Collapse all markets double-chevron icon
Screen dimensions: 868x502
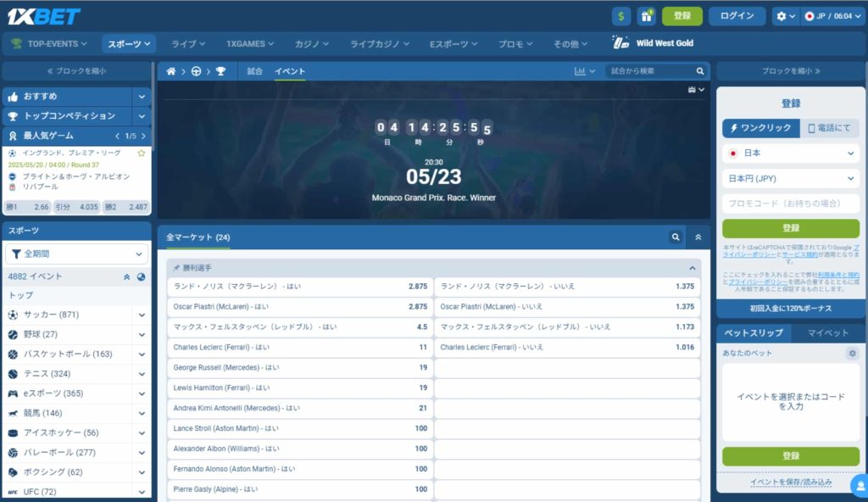pyautogui.click(x=698, y=237)
